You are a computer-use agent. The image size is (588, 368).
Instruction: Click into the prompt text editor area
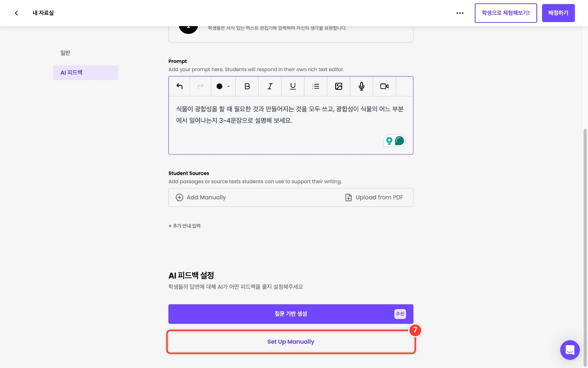click(x=291, y=125)
